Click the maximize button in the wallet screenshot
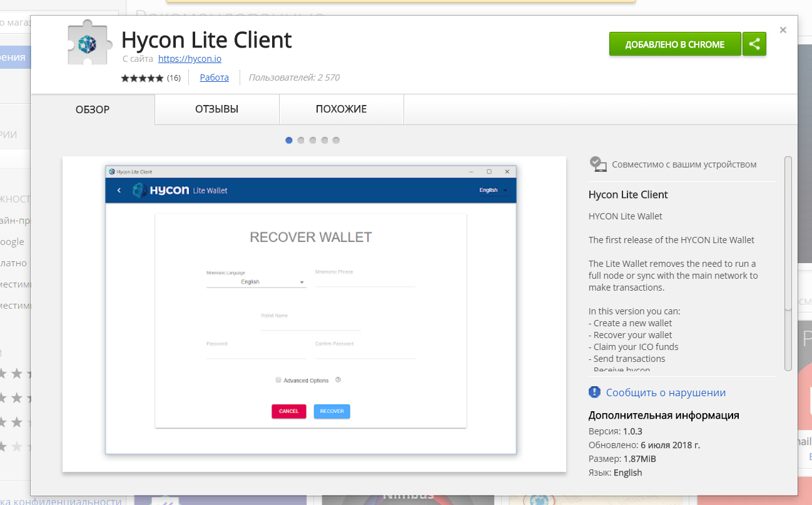 [x=489, y=172]
